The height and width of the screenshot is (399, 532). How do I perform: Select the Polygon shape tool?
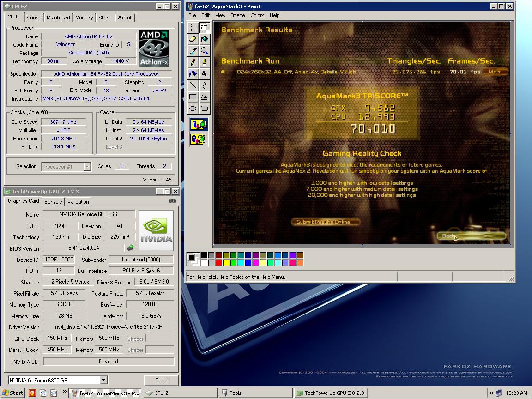coord(204,97)
